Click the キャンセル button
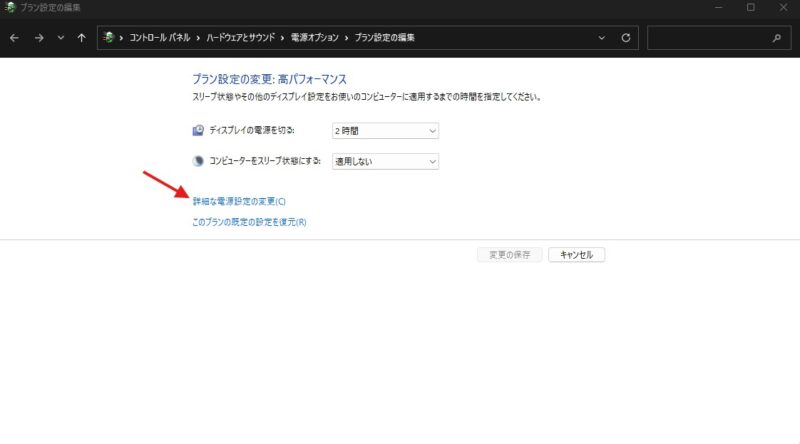Image resolution: width=800 pixels, height=444 pixels. tap(577, 255)
